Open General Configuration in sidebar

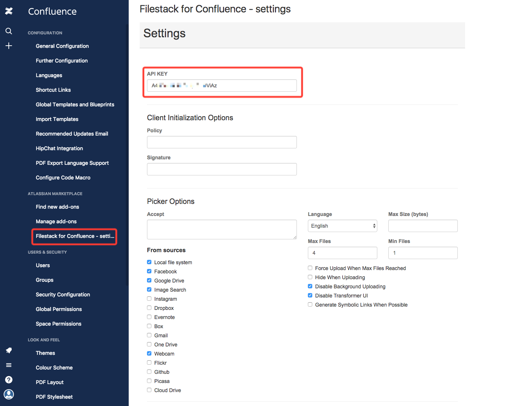(x=62, y=46)
